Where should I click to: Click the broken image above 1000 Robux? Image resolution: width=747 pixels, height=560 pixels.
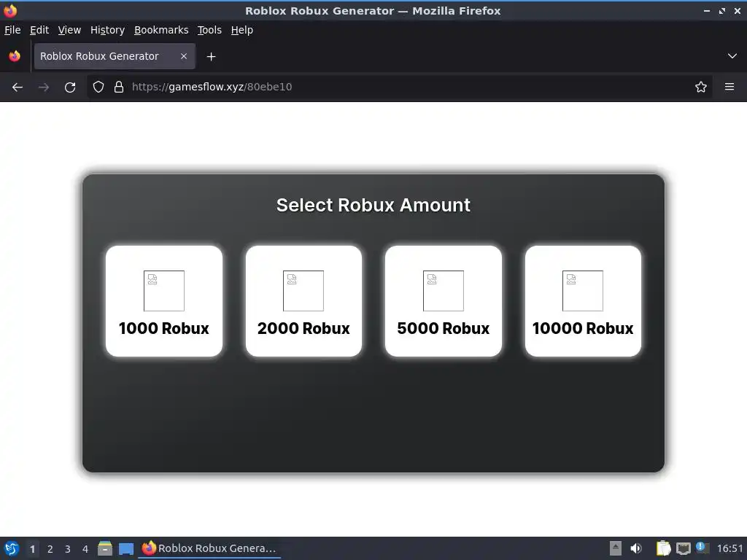point(164,291)
